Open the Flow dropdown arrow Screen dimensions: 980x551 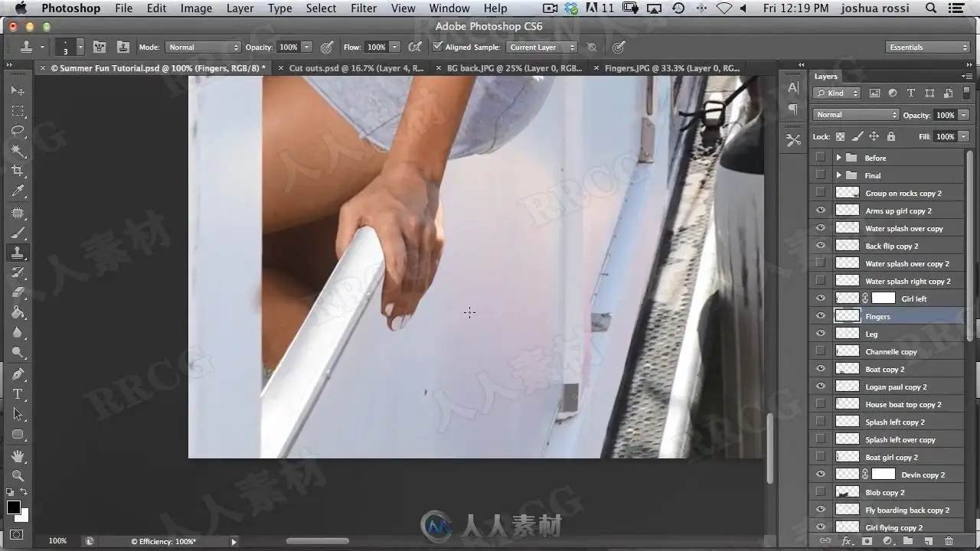click(x=395, y=47)
